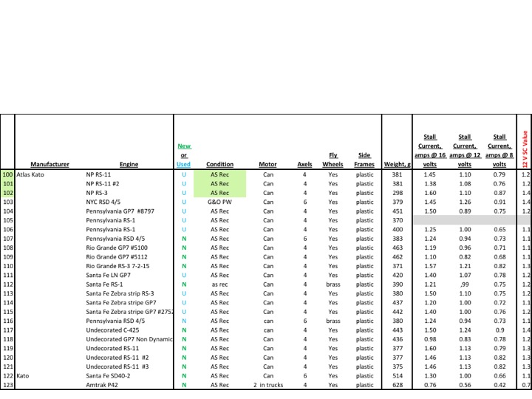Click the G&O PW condition cell
The width and height of the screenshot is (532, 399).
tap(220, 202)
